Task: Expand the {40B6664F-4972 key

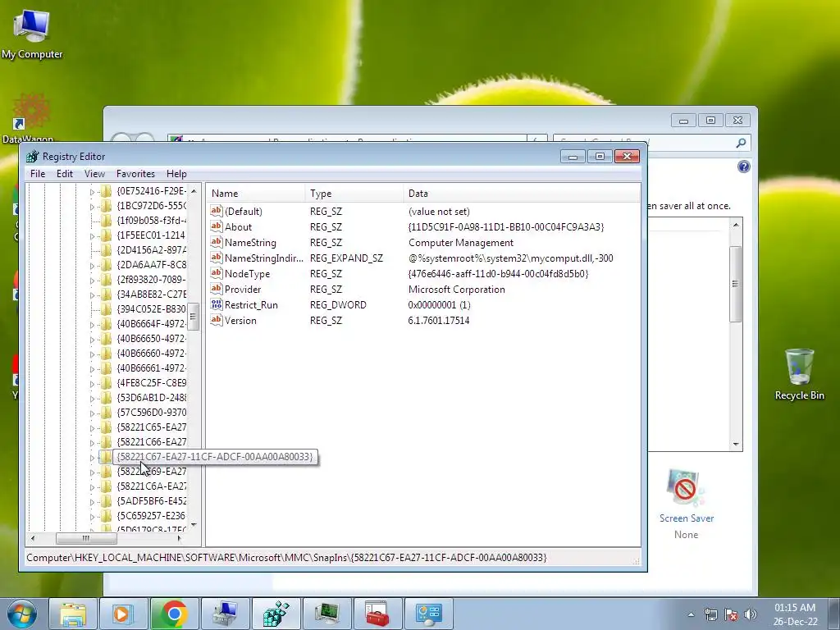Action: point(92,324)
